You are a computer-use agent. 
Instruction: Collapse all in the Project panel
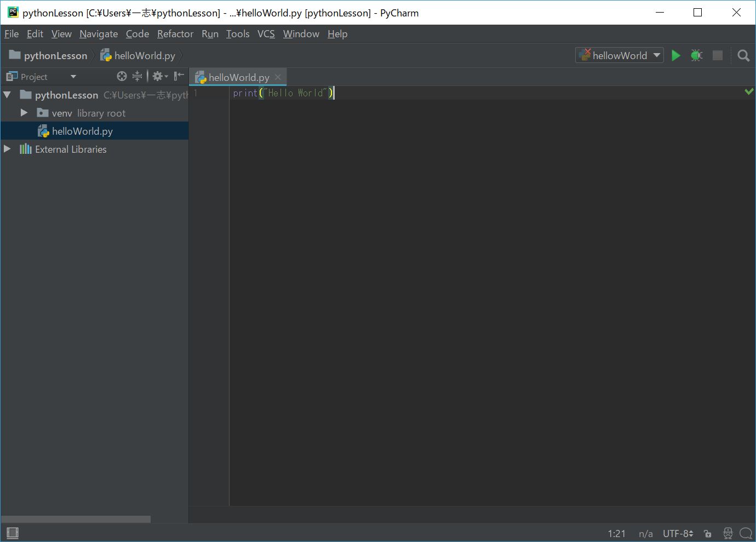(x=137, y=76)
